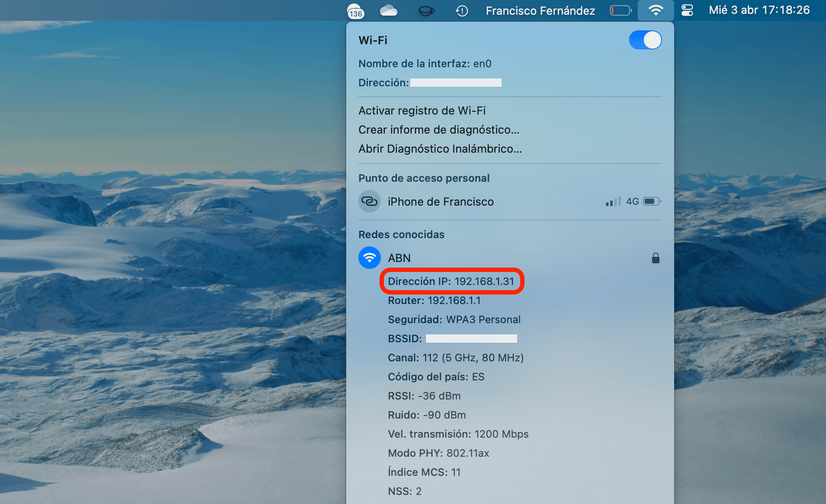
Task: Open the Wi-Fi status menu icon
Action: tap(656, 10)
